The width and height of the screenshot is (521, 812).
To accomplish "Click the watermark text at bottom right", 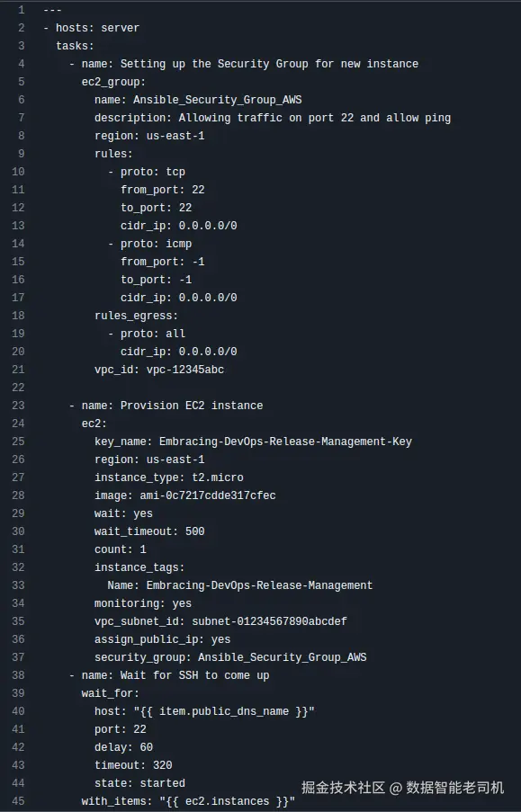I will point(402,788).
